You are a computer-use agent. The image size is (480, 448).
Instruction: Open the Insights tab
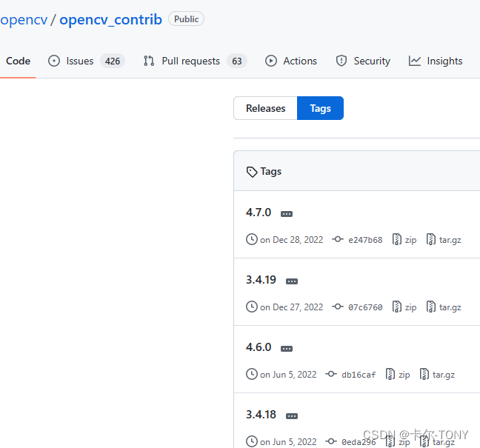pyautogui.click(x=444, y=61)
